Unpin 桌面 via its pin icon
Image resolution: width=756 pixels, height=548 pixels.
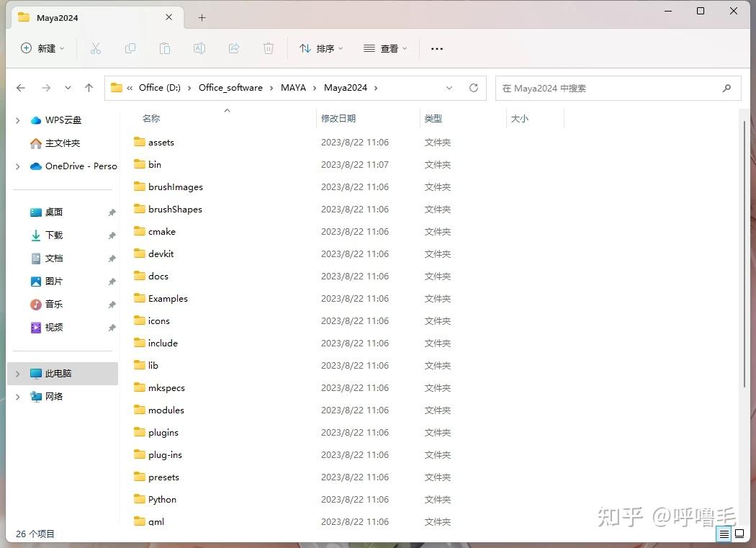point(112,212)
